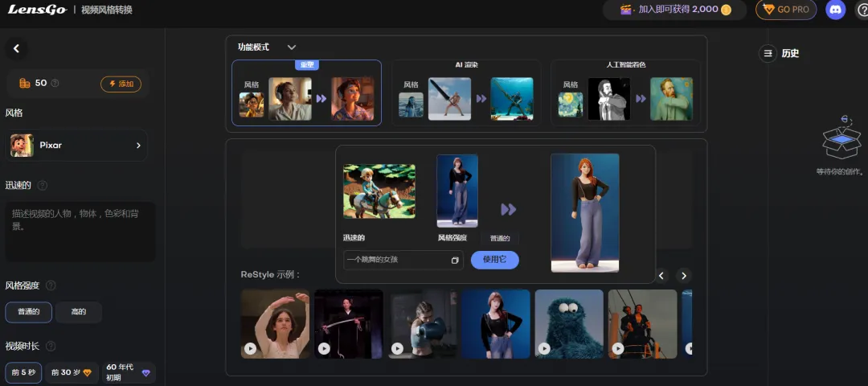Click the horse rider style image in popup
Viewport: 868px width, 386px height.
click(379, 191)
